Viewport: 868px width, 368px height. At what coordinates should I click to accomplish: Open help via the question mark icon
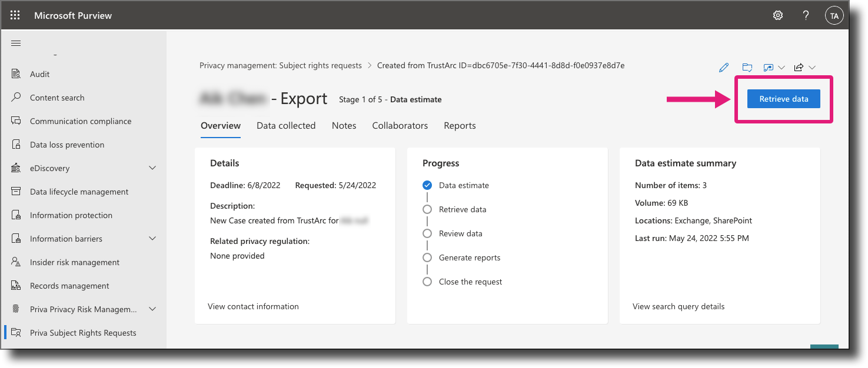pos(806,15)
